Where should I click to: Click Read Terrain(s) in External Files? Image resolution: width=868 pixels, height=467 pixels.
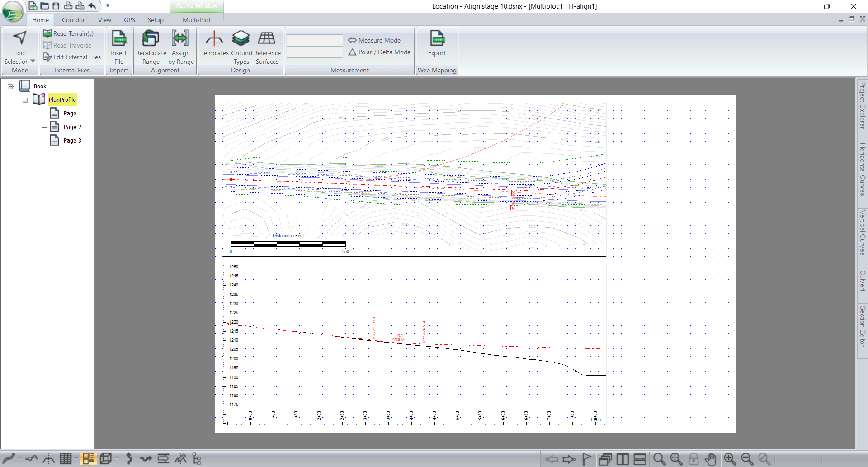coord(69,33)
